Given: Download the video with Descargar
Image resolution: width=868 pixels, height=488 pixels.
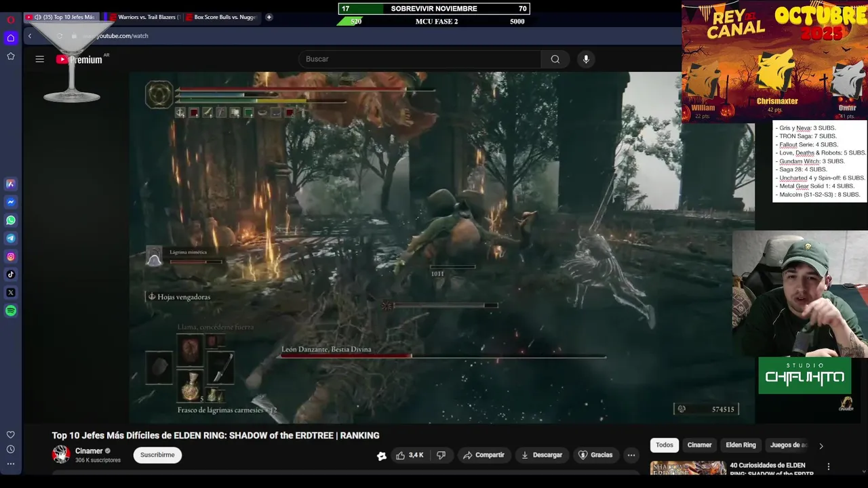Looking at the screenshot, I should click(541, 455).
